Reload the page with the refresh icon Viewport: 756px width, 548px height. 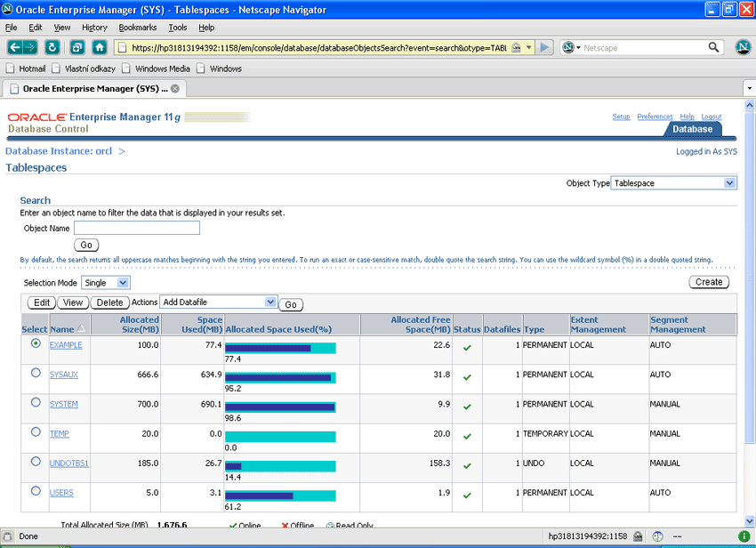(52, 47)
